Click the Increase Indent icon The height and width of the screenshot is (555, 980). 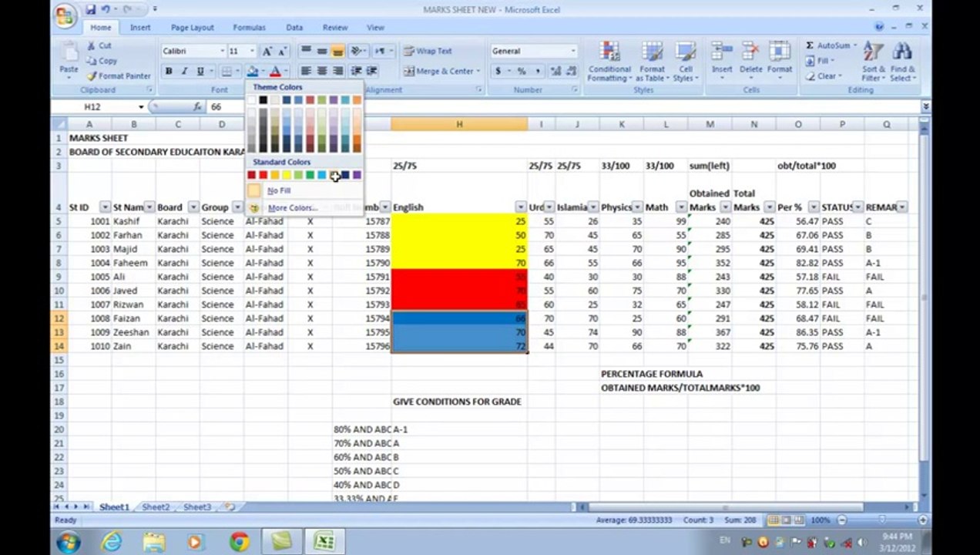click(371, 71)
